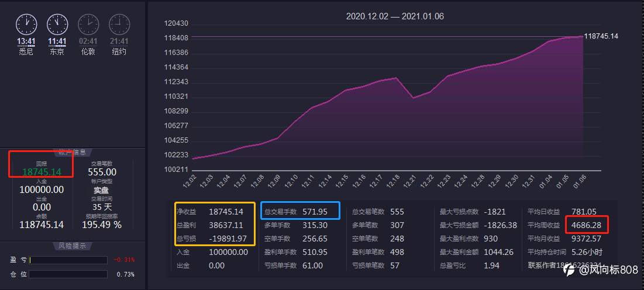
Task: Select the 亏损单笔数 value 57
Action: click(395, 265)
